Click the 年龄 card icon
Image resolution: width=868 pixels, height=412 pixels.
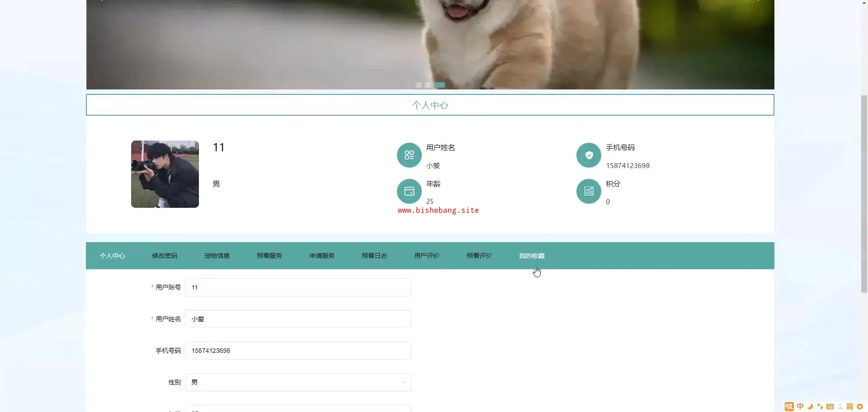pos(409,191)
